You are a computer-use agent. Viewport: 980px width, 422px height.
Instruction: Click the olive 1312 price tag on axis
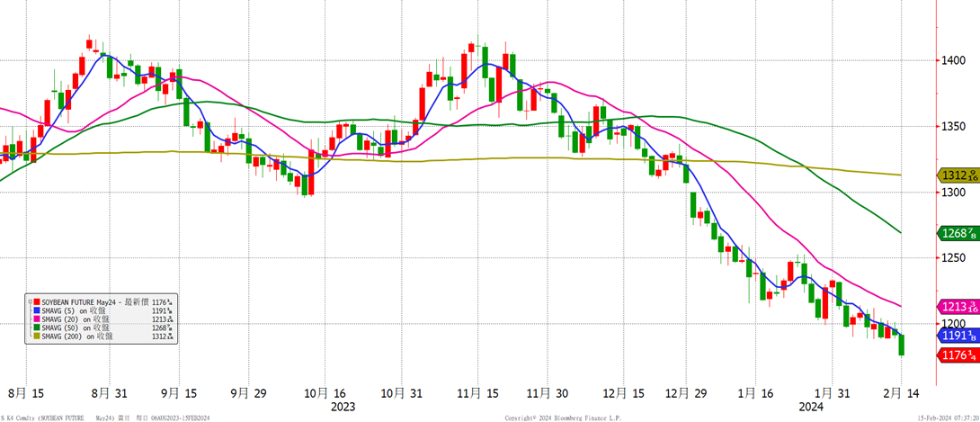958,175
